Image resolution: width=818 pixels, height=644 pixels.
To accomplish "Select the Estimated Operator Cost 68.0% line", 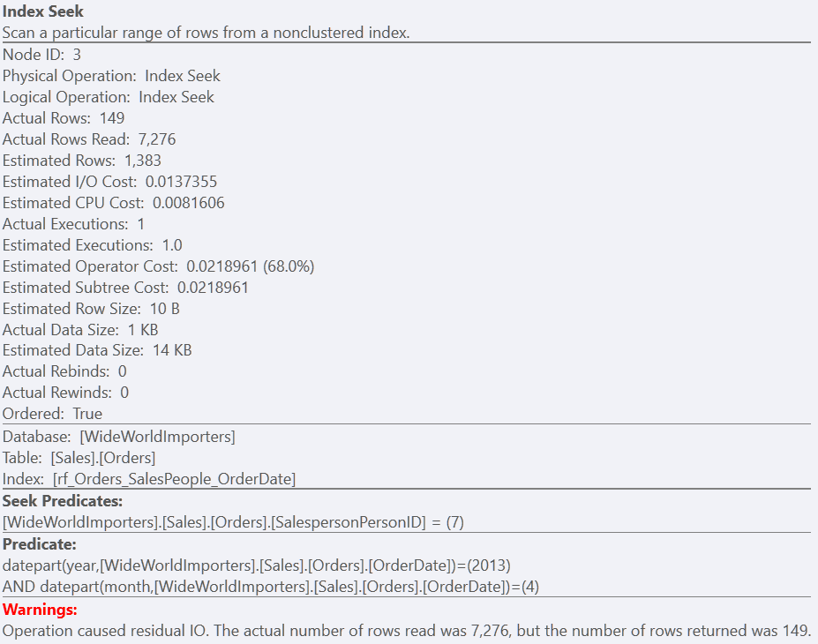I will click(x=158, y=266).
